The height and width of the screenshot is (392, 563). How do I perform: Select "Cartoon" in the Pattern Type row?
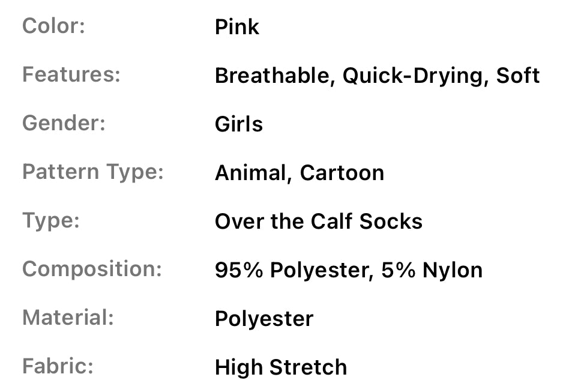pyautogui.click(x=342, y=173)
